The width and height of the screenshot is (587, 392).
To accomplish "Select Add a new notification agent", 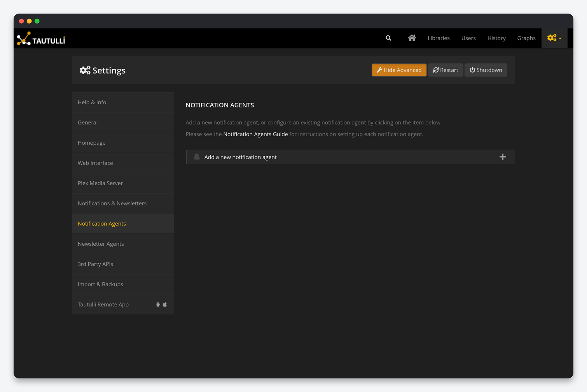I will point(350,157).
